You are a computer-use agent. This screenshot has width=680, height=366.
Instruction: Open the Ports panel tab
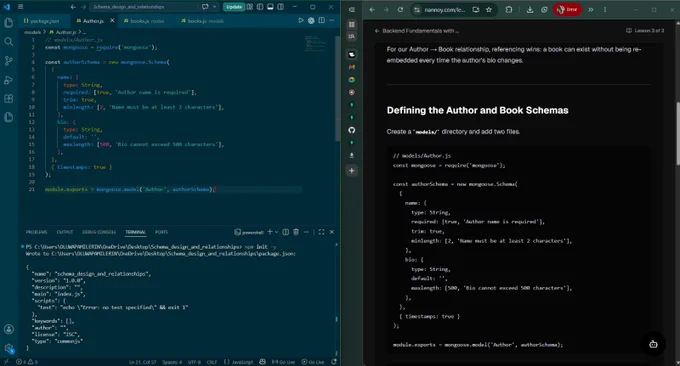point(161,232)
